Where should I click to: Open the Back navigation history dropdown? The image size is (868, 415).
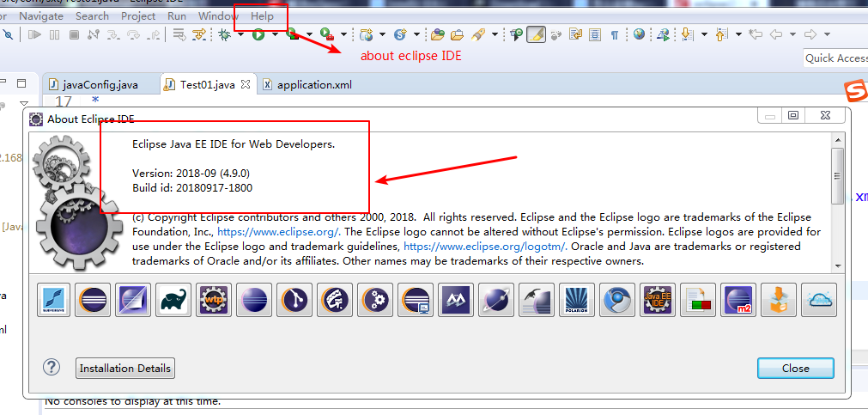click(x=792, y=35)
